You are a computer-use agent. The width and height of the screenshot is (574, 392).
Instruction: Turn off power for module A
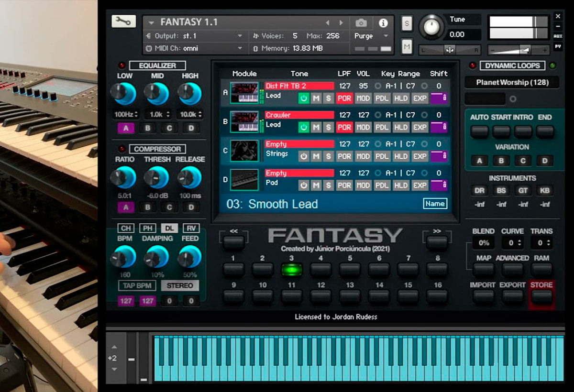pos(304,98)
